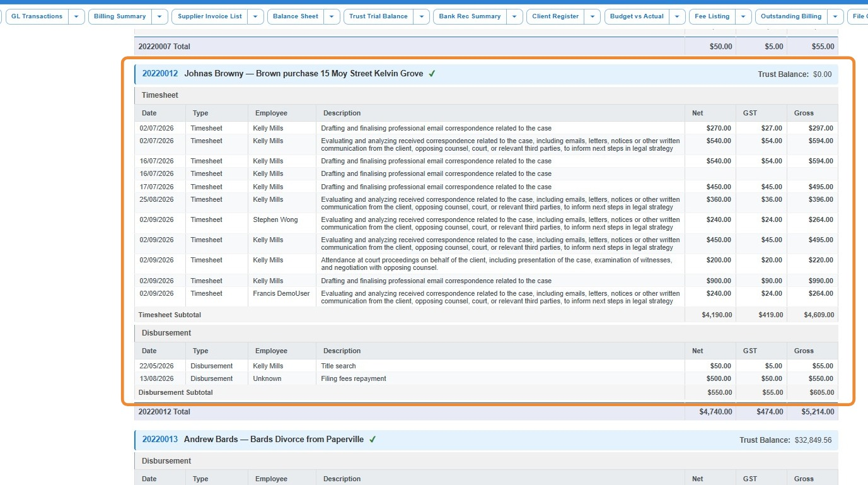
Task: Expand the Trust Trial Balance dropdown arrow
Action: point(422,16)
